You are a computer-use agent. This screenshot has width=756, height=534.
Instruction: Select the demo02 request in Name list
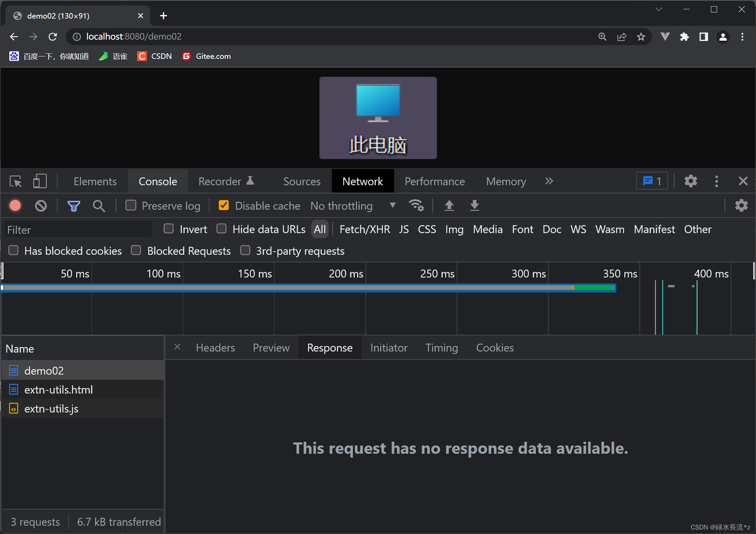pos(43,370)
